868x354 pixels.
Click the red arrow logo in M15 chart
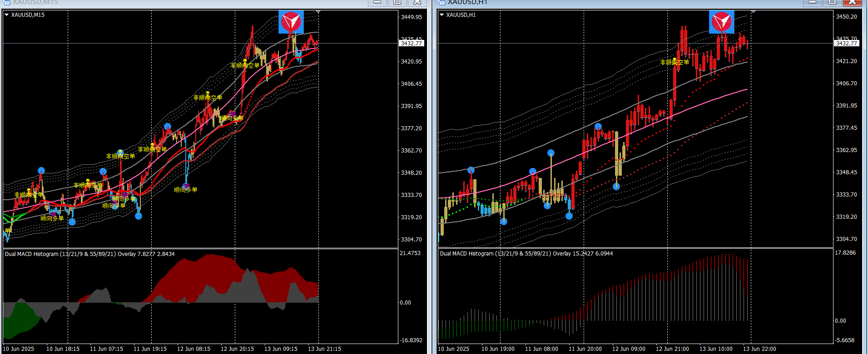(291, 22)
